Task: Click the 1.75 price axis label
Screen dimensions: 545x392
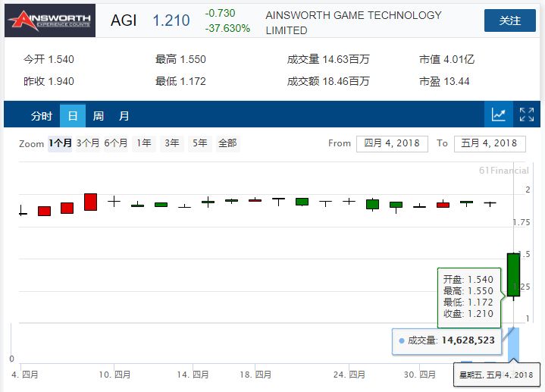Action: pos(522,222)
